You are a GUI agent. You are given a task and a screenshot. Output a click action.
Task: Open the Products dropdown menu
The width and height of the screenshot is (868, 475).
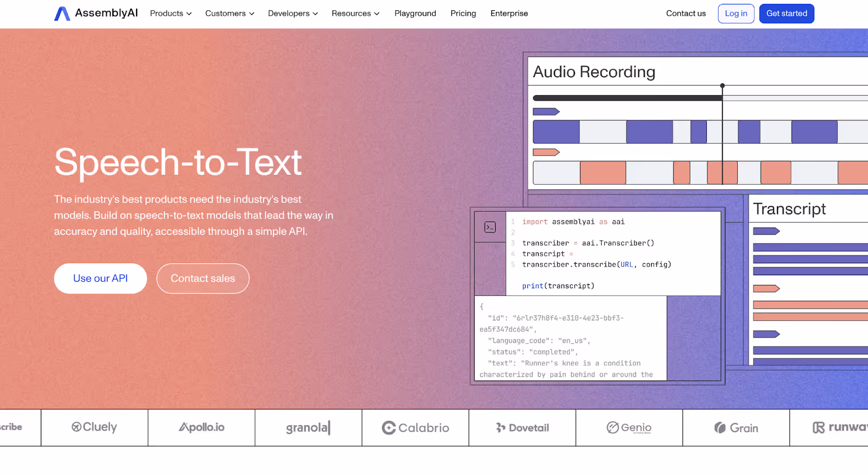point(171,14)
